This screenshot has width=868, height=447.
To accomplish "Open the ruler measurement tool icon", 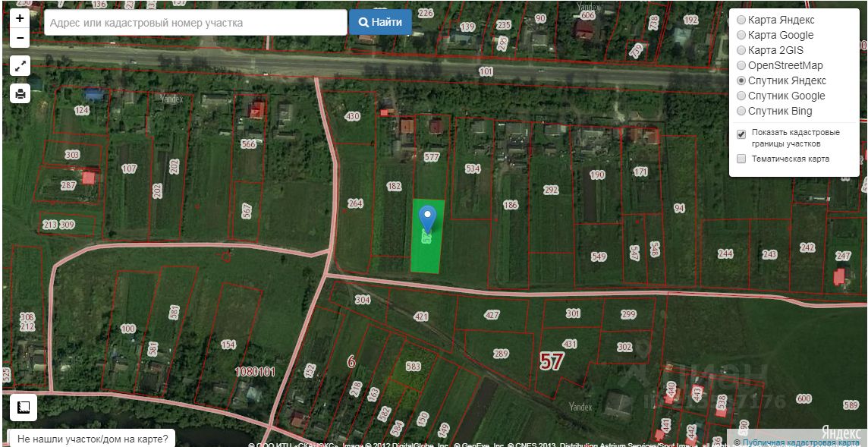I will tap(24, 408).
